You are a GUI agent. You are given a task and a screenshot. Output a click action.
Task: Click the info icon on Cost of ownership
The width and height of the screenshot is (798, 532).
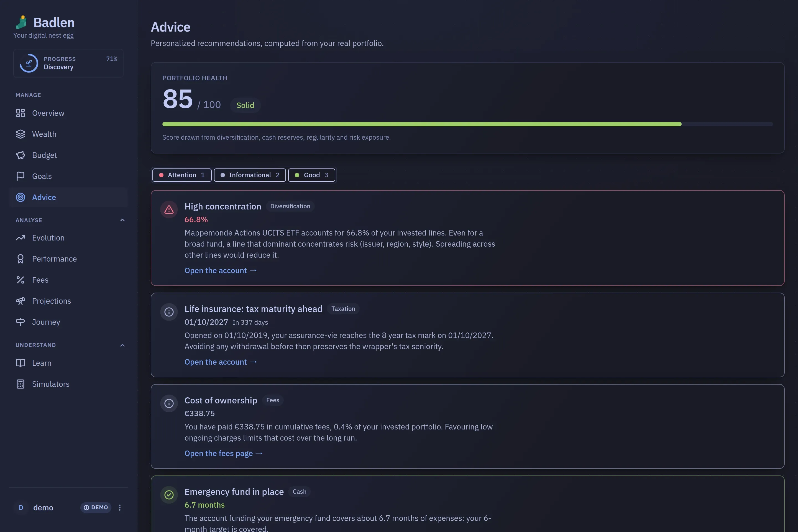[x=169, y=403]
